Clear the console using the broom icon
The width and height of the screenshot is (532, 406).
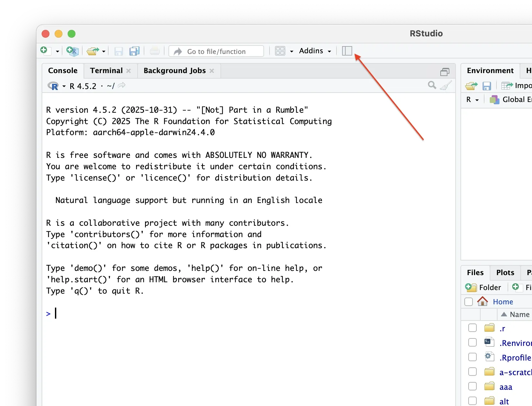pos(446,85)
